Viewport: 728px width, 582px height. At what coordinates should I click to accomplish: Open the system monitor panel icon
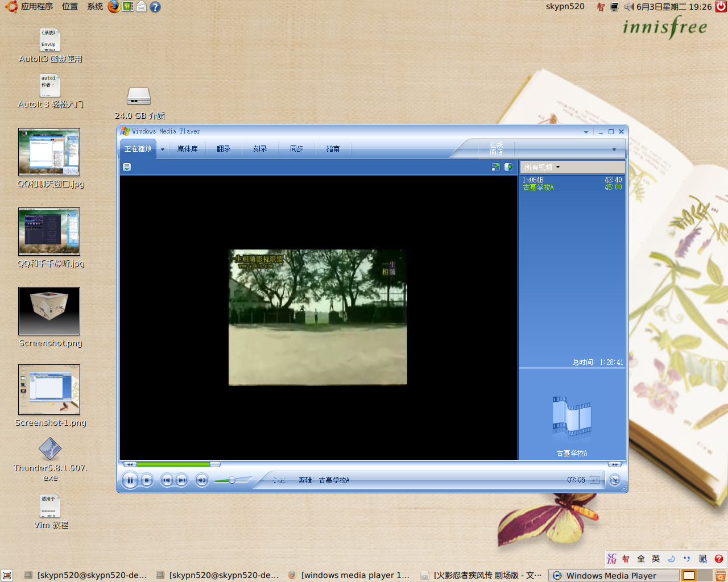128,7
